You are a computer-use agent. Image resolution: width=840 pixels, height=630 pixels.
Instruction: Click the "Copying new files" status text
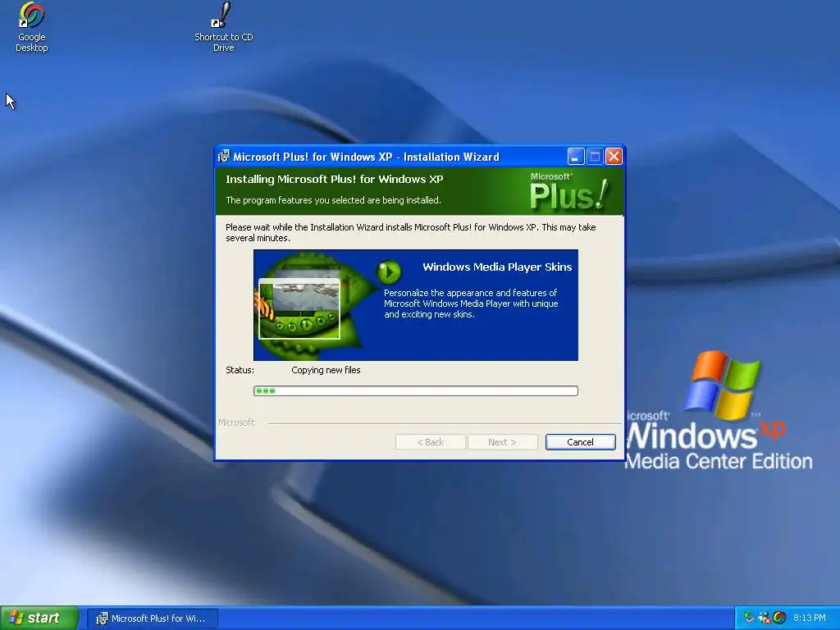click(326, 370)
